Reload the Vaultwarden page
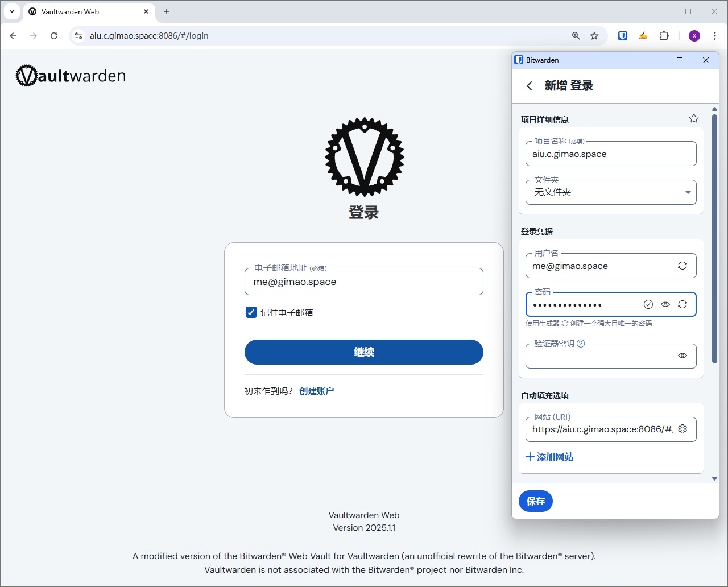Screen dimensions: 728x587 (54, 36)
